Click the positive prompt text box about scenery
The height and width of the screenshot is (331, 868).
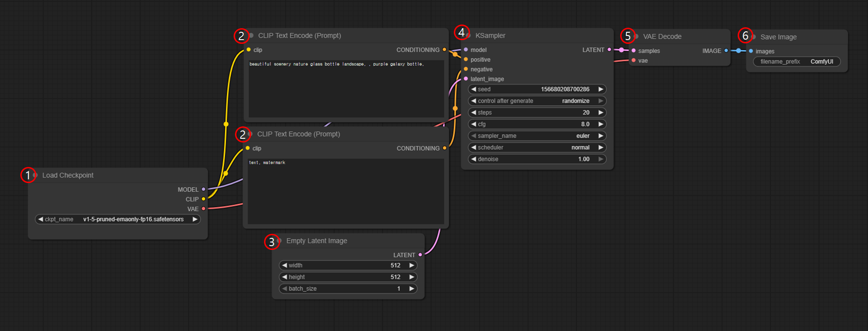346,89
